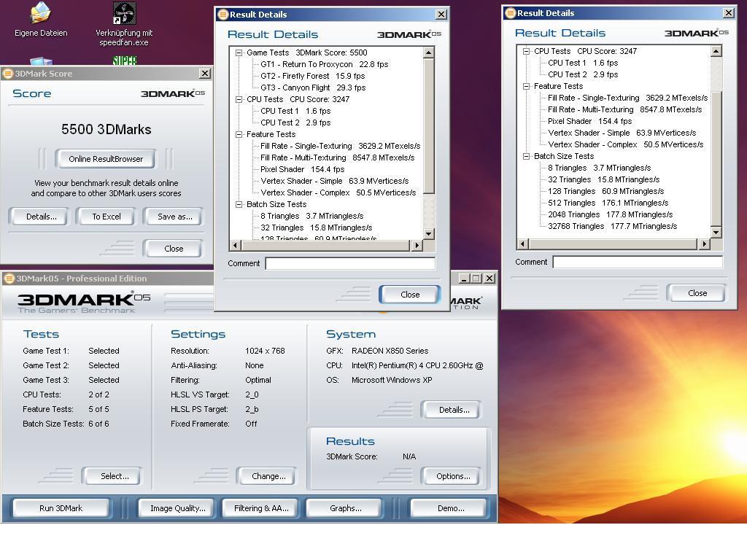
Task: Click Close button in right Result Details window
Action: point(697,293)
